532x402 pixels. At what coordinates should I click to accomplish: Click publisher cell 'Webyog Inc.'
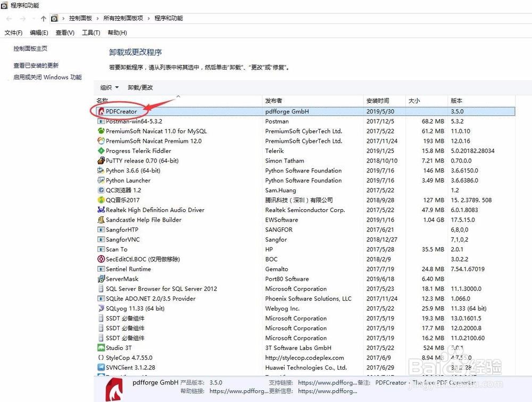[282, 308]
